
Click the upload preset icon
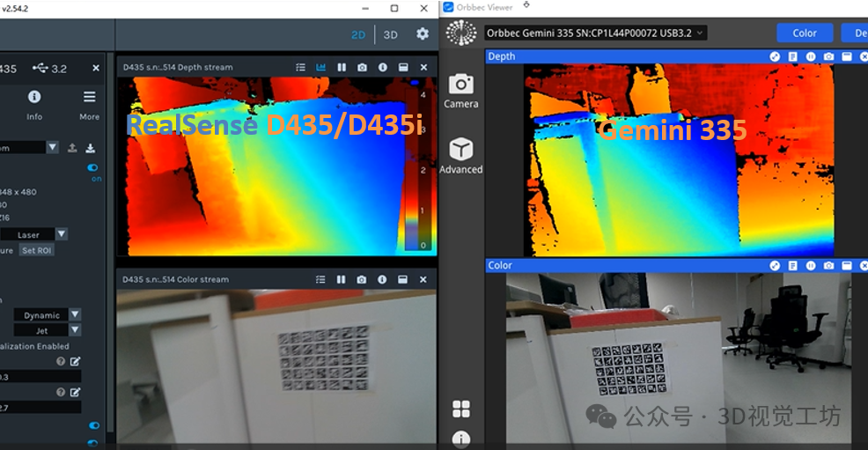click(72, 148)
